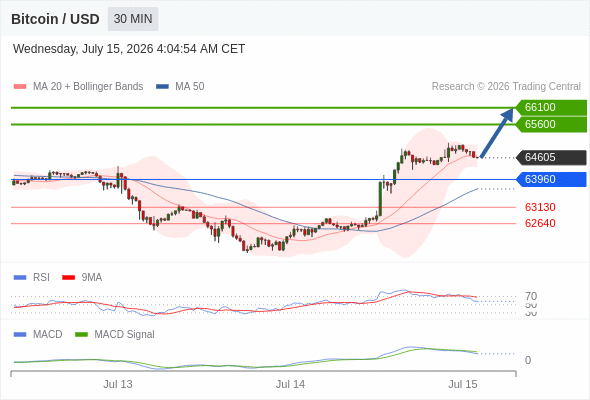The height and width of the screenshot is (400, 590).
Task: Click the green MACD Signal legend swatch
Action: click(81, 335)
